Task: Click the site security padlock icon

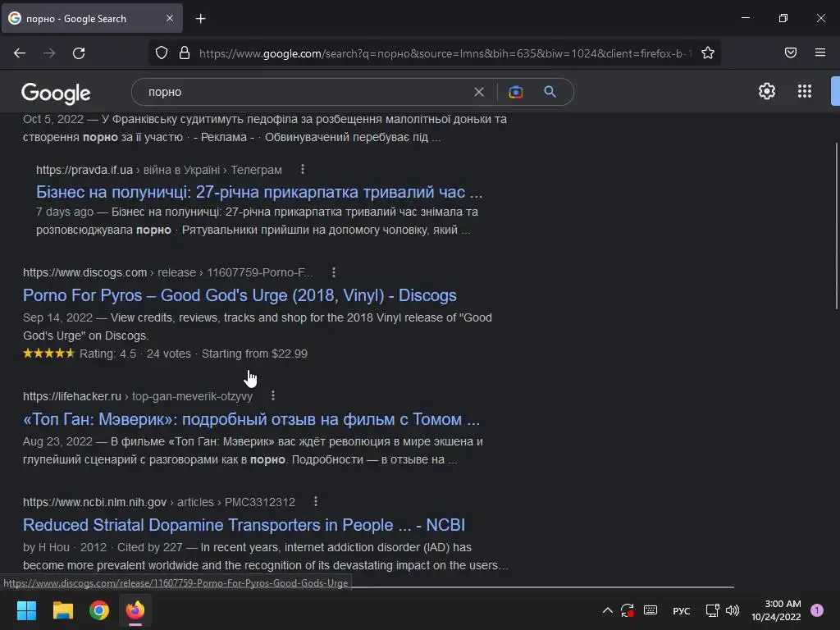Action: pyautogui.click(x=185, y=53)
